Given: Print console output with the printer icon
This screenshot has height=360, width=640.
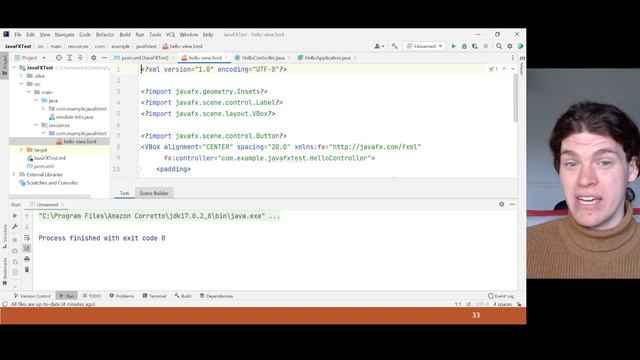Looking at the screenshot, I should tap(27, 259).
